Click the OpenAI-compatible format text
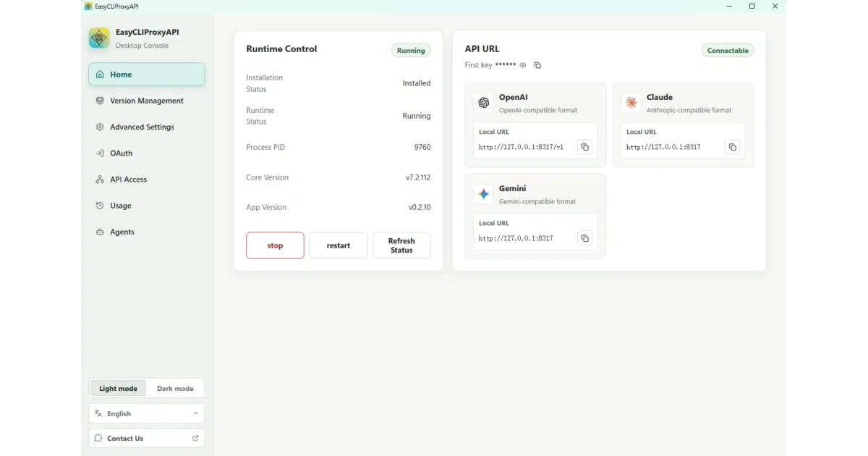 point(538,111)
